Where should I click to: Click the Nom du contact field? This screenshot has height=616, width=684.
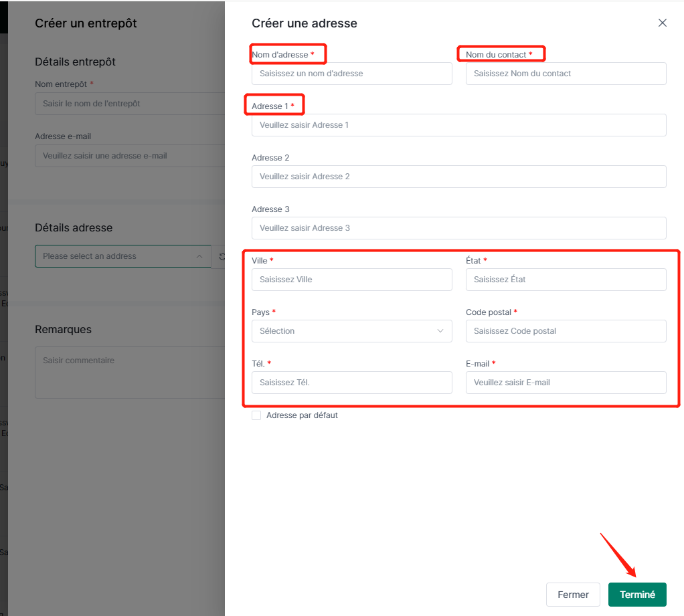566,74
